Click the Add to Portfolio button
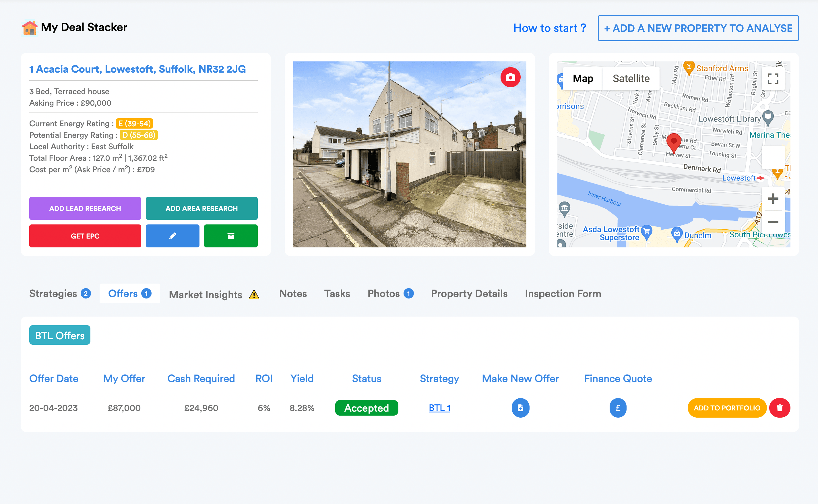Image resolution: width=818 pixels, height=504 pixels. tap(727, 408)
